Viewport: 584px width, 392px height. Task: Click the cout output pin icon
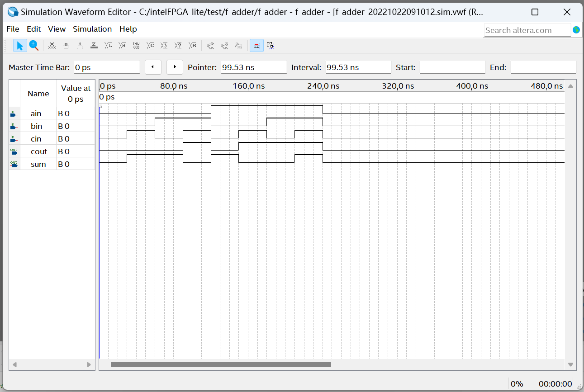pos(14,151)
